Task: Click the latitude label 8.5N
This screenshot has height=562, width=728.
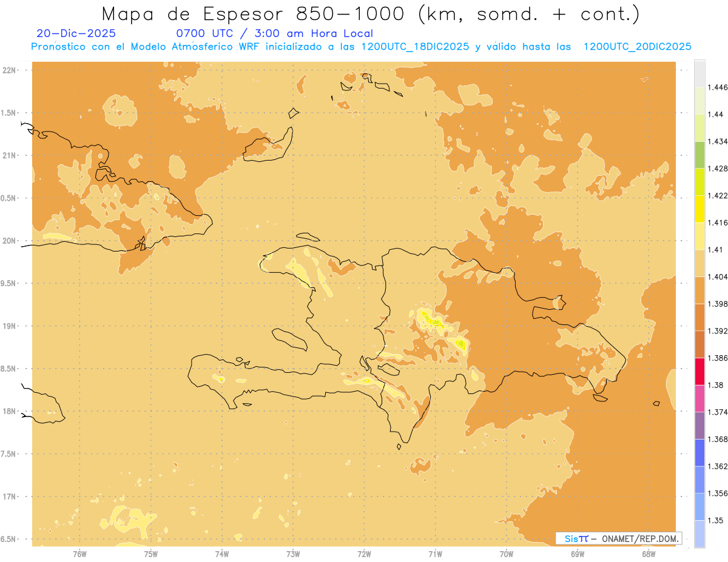Action: (x=8, y=369)
